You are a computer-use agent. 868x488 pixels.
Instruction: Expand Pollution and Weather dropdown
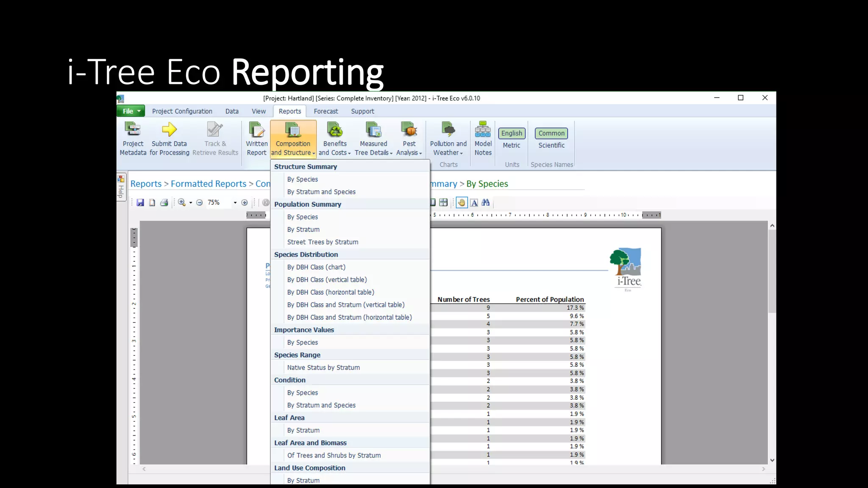(x=448, y=140)
